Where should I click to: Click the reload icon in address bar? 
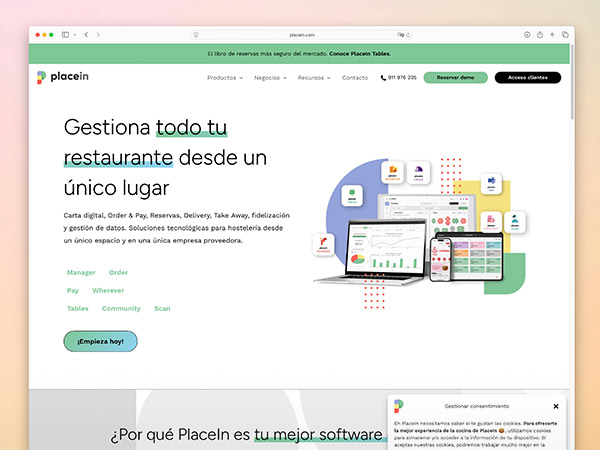(408, 35)
